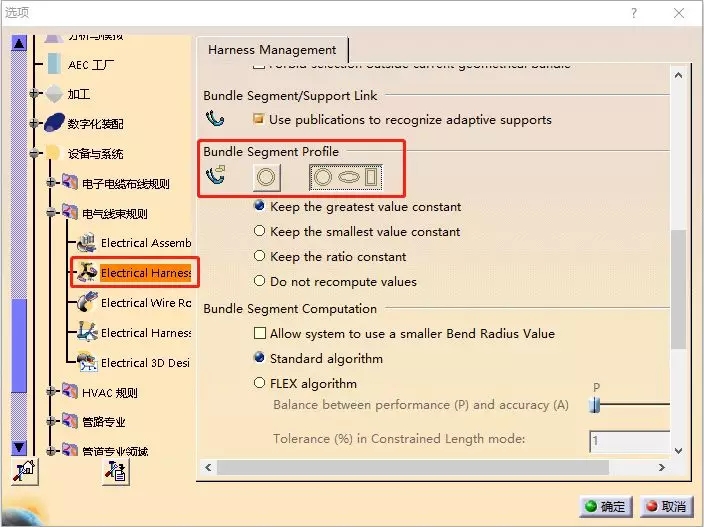Click the 数字化装配 category icon
This screenshot has width=704, height=527.
(x=53, y=124)
